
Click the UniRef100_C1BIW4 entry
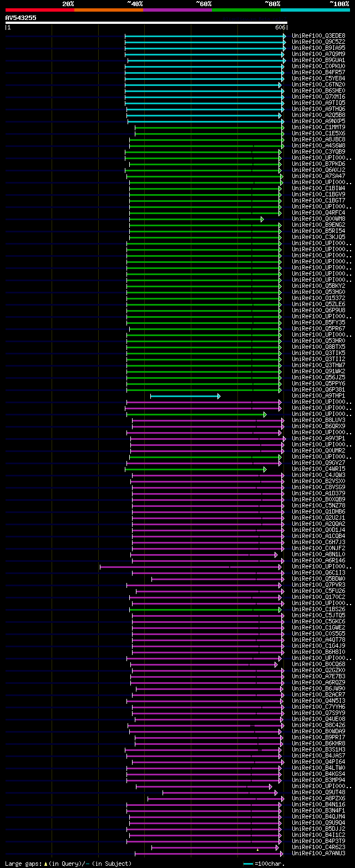click(x=318, y=188)
